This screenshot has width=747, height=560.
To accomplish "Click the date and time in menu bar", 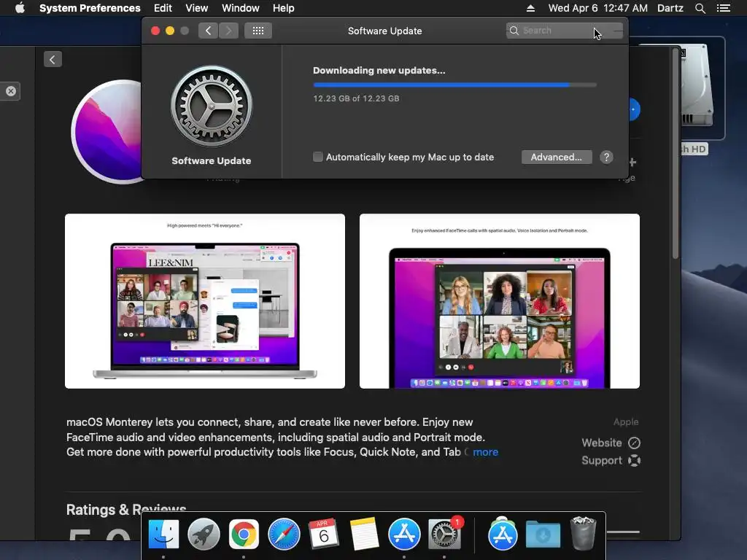I will [597, 8].
